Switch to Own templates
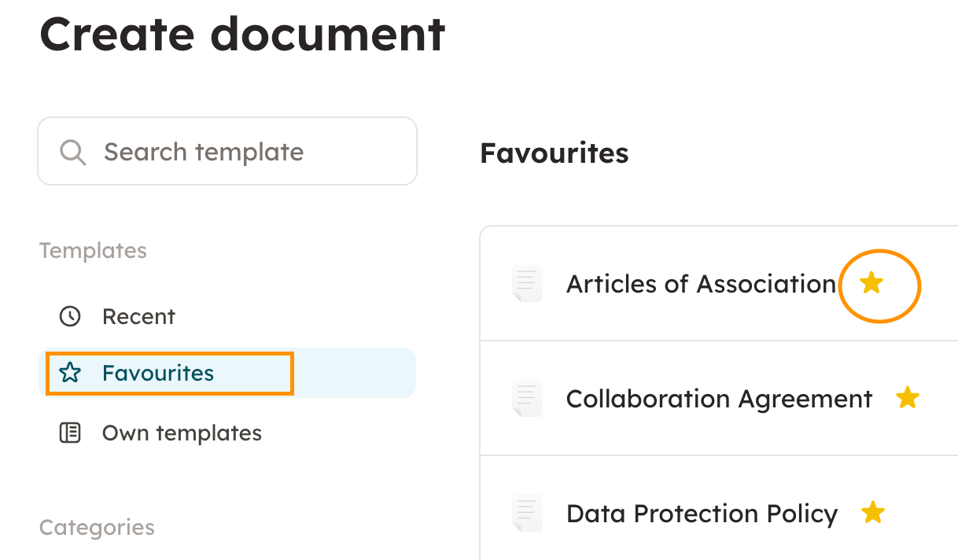Image resolution: width=958 pixels, height=560 pixels. point(182,433)
